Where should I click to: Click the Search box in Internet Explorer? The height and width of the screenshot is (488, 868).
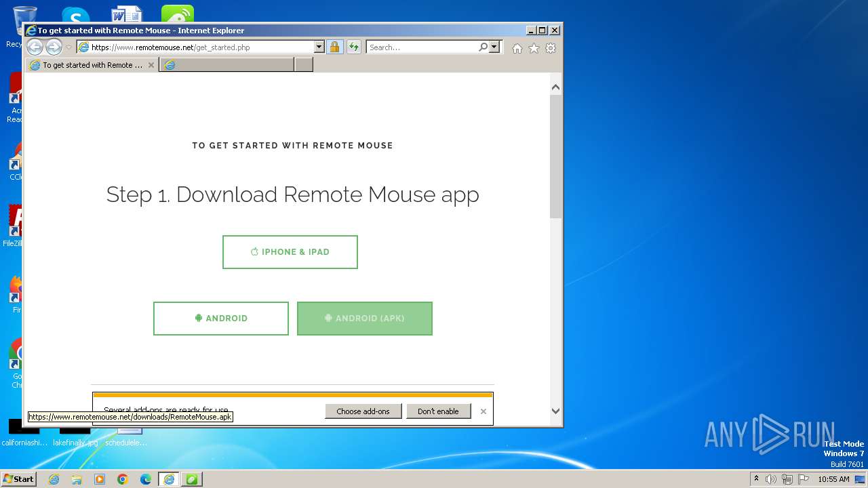tap(422, 47)
